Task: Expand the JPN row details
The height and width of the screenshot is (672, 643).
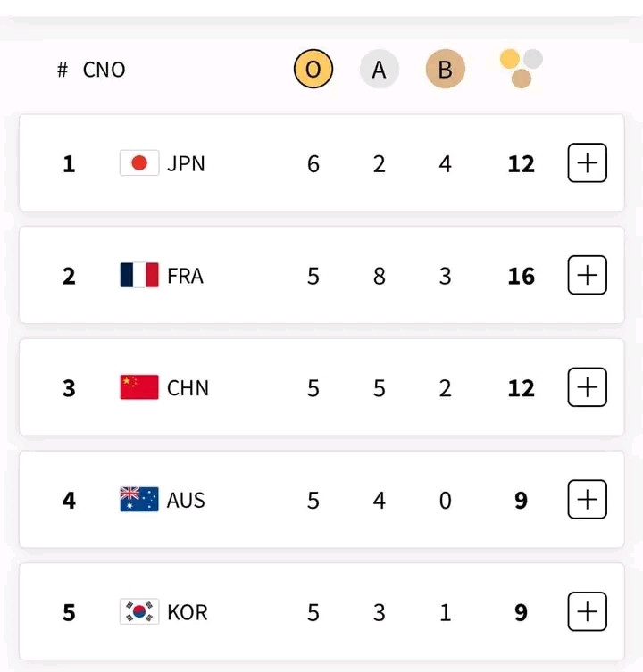Action: pyautogui.click(x=587, y=163)
